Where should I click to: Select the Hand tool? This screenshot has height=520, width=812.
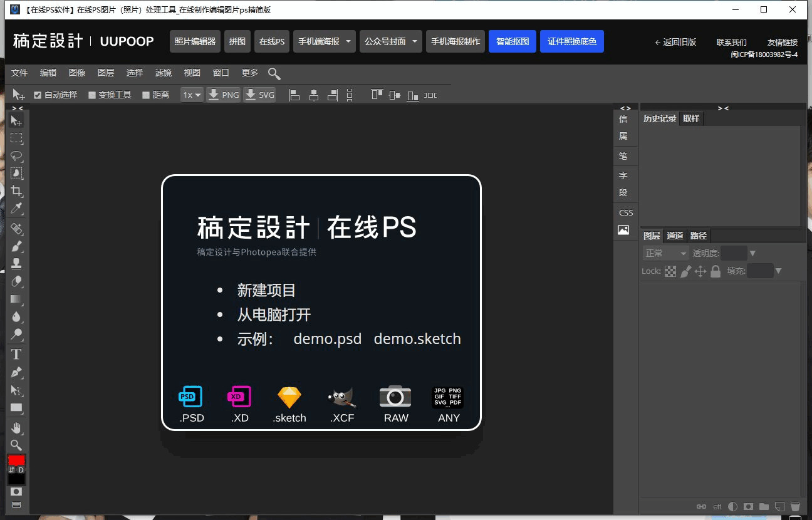coord(16,428)
